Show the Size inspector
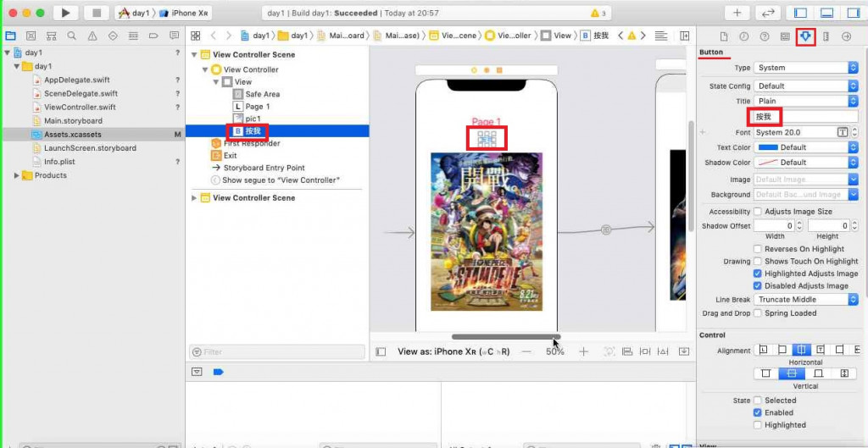Image resolution: width=868 pixels, height=448 pixels. (x=826, y=36)
